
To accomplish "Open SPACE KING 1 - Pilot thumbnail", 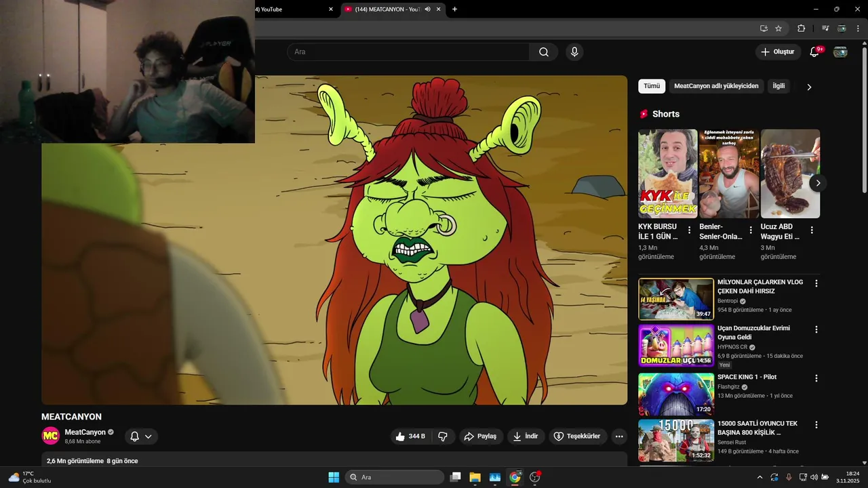I will click(676, 394).
